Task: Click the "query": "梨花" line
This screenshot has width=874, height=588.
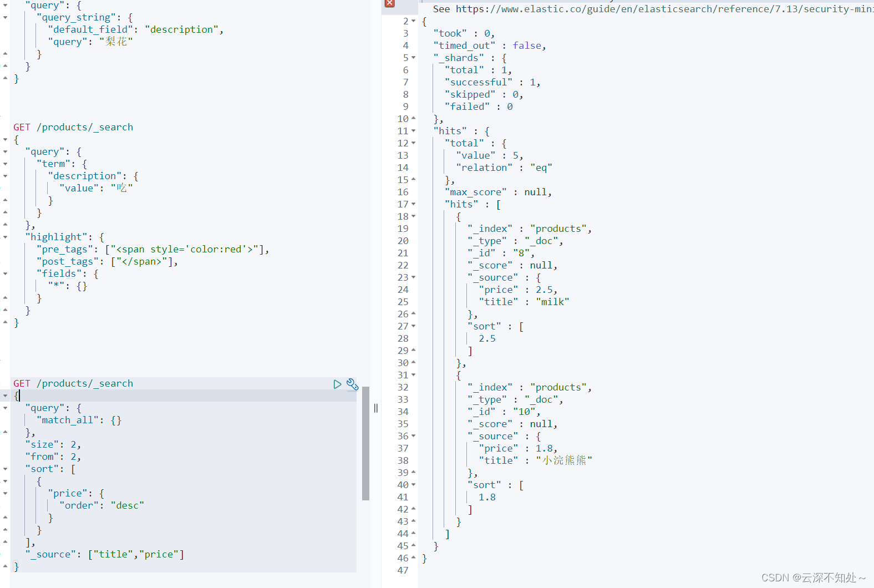Action: (x=90, y=42)
